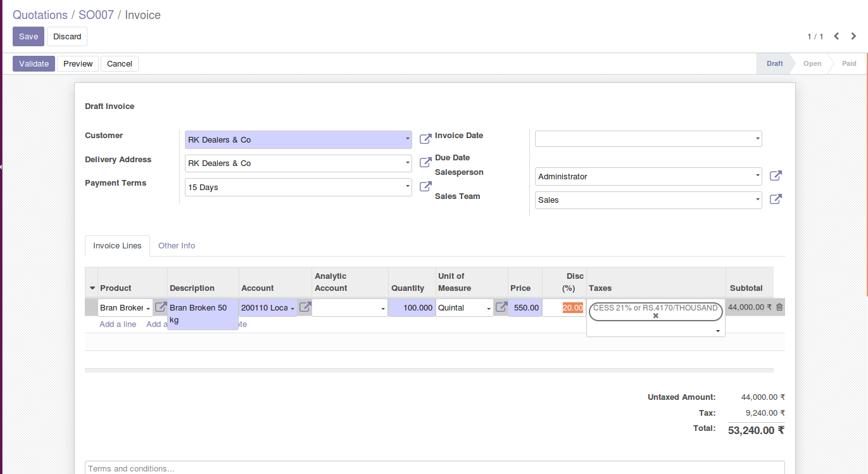This screenshot has height=474, width=868.
Task: Click Terms and conditions text field
Action: pos(434,468)
